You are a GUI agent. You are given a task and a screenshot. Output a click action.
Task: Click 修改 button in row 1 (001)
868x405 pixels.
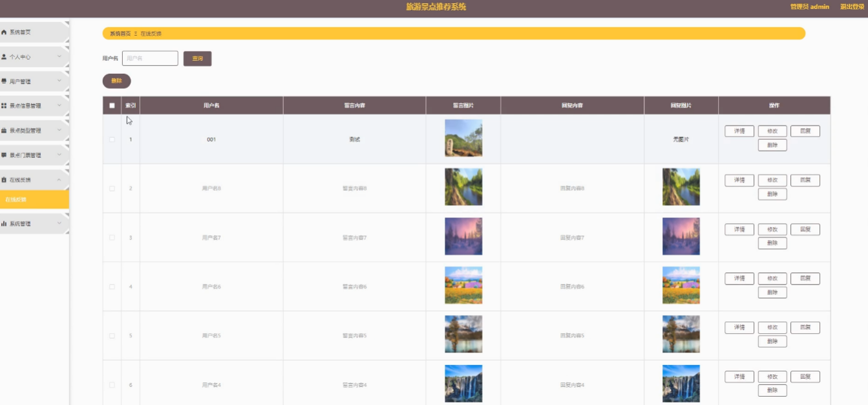pyautogui.click(x=772, y=131)
